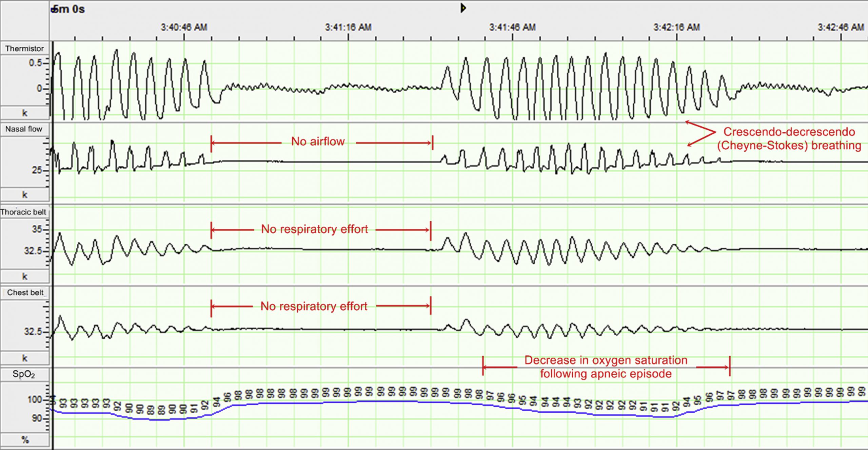Click the k button under Nasal flow
Image resolution: width=868 pixels, height=450 pixels.
[24, 195]
